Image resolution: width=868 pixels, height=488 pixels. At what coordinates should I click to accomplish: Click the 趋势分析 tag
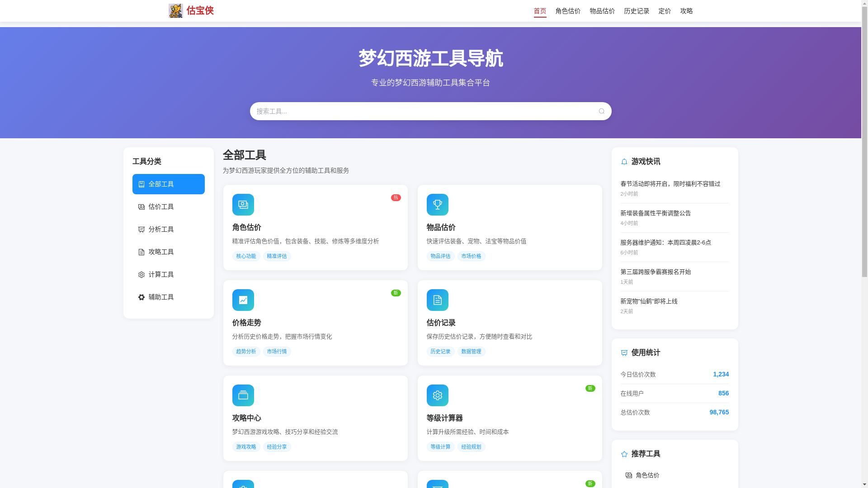pyautogui.click(x=246, y=352)
